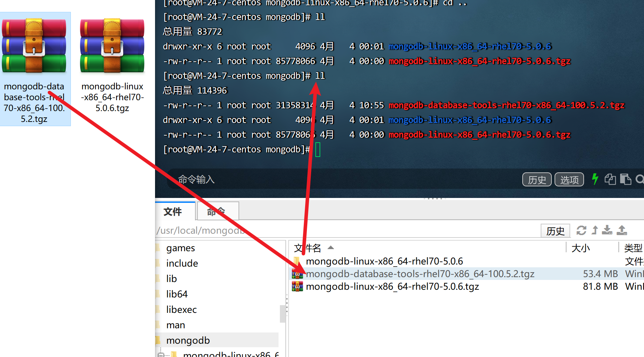The width and height of the screenshot is (644, 357).
Task: Focus the 命令输入 command input field
Action: (344, 179)
